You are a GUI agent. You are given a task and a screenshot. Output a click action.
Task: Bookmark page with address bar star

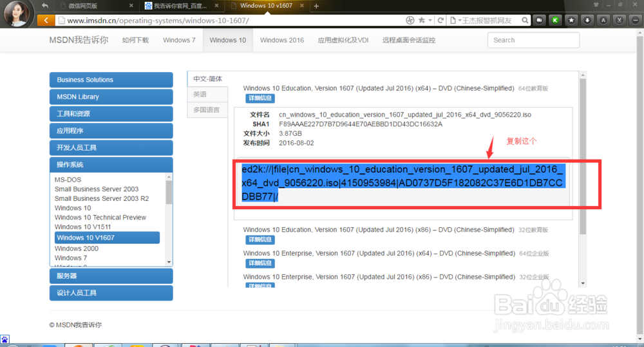point(422,20)
